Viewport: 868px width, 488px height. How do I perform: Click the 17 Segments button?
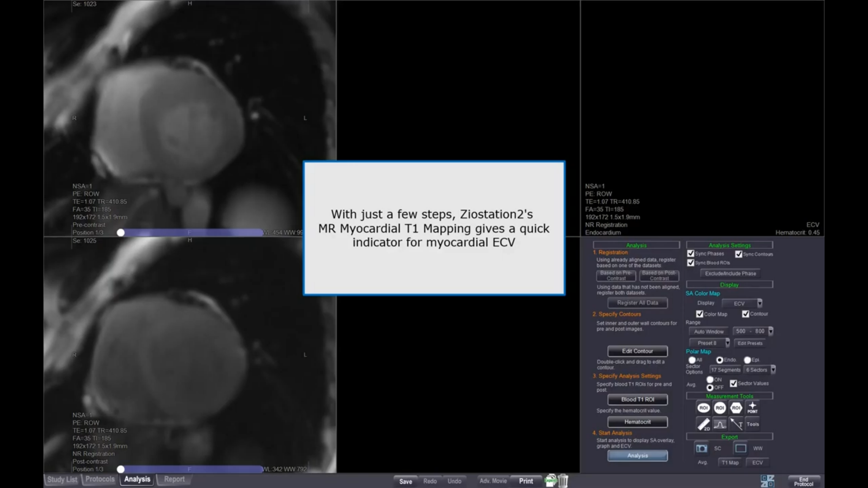(x=726, y=370)
